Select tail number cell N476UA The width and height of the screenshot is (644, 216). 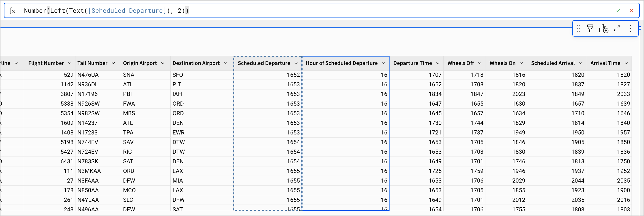click(x=88, y=75)
